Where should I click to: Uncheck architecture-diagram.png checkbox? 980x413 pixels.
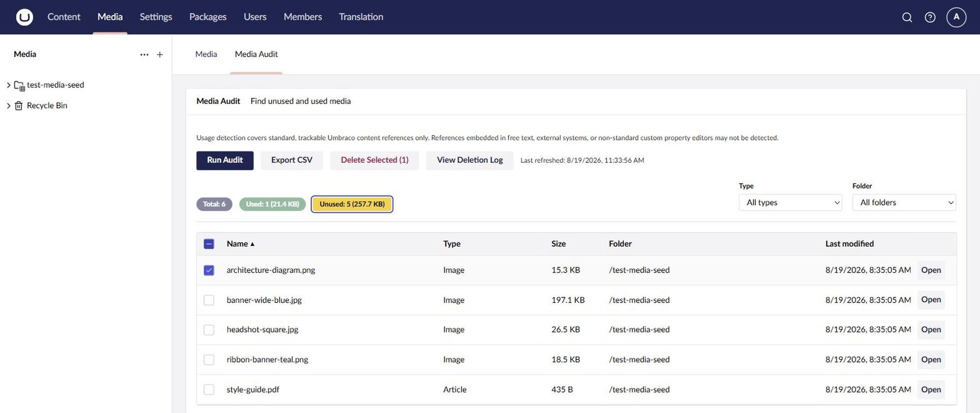(209, 270)
